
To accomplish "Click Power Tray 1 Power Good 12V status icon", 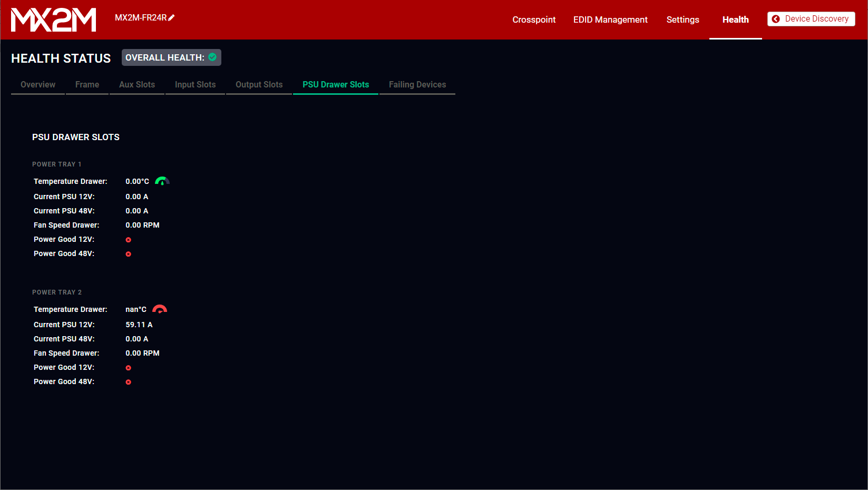I will [x=128, y=240].
